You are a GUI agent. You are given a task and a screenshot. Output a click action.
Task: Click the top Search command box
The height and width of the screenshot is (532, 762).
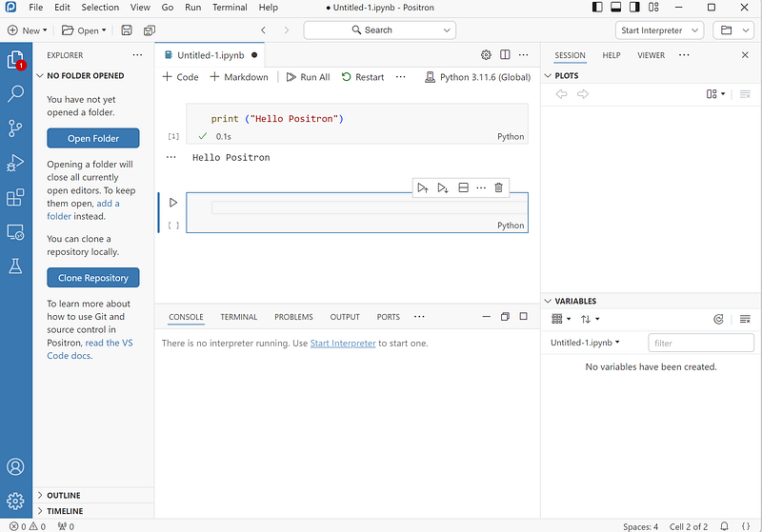(x=379, y=30)
